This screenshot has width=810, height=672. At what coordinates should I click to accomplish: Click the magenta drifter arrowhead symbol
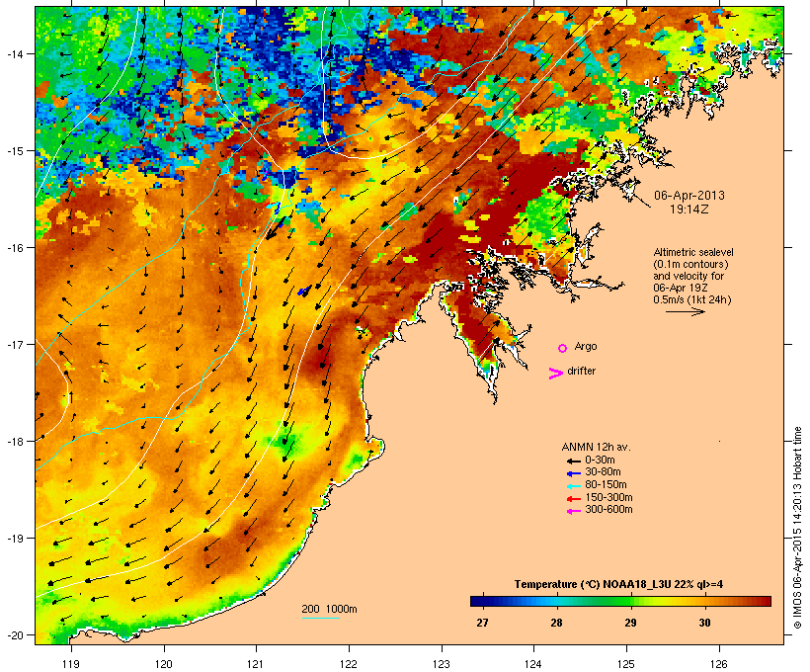(555, 374)
